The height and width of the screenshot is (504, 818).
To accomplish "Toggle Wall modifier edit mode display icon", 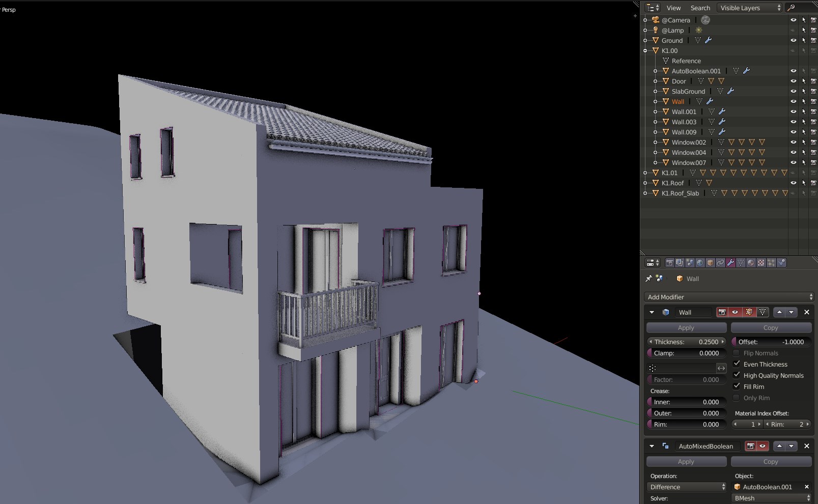I will (749, 312).
